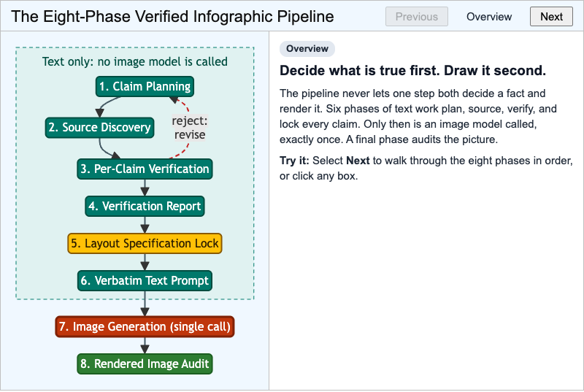584x392 pixels.
Task: Select the 6. Verbatim Text Prompt box
Action: [145, 281]
